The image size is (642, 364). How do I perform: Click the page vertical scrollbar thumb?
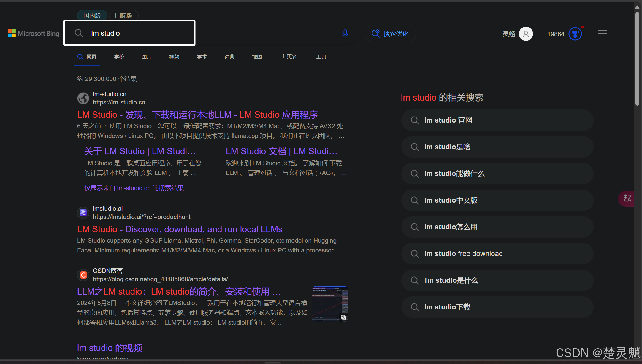637,59
